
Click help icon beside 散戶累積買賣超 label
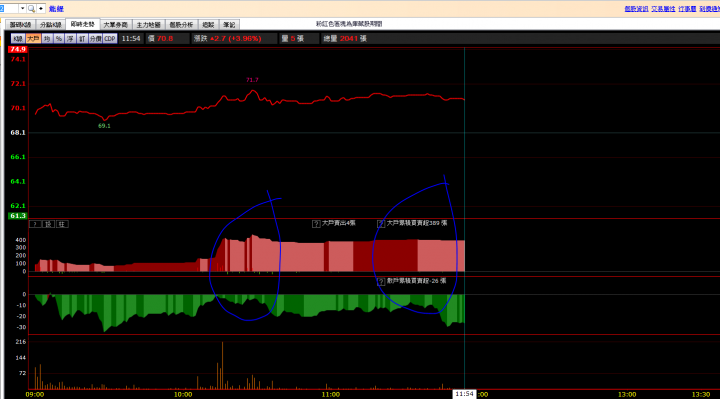click(381, 281)
